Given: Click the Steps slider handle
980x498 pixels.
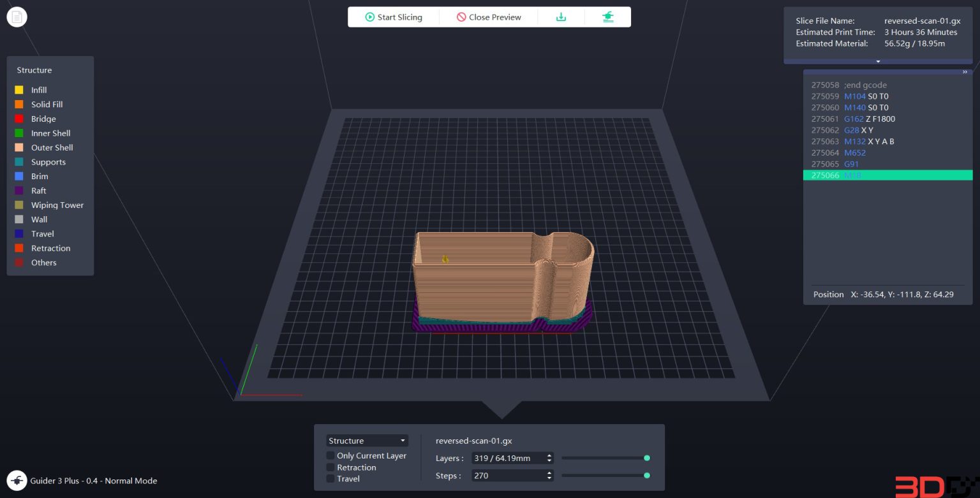Looking at the screenshot, I should tap(647, 475).
